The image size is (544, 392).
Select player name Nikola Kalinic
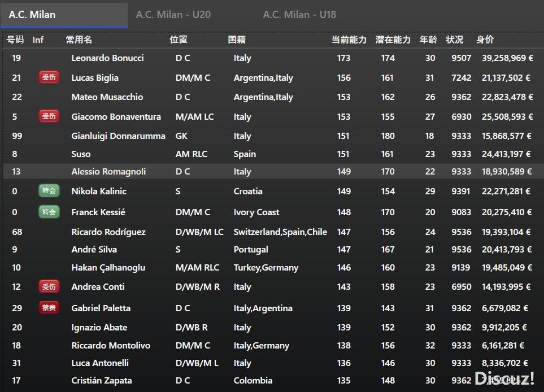[x=99, y=191]
